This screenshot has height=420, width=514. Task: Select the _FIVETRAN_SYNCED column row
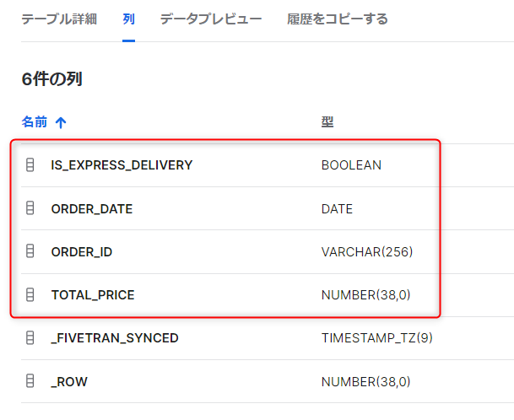coord(268,338)
